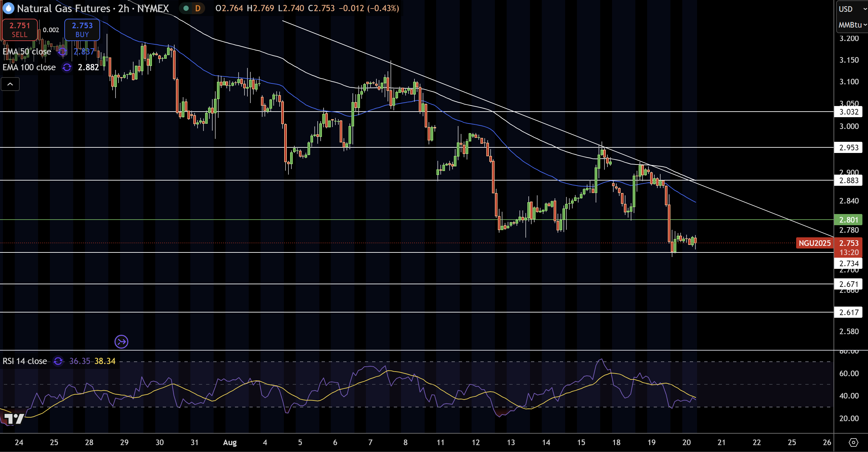Open chart settings gear icon
The width and height of the screenshot is (868, 452).
pos(853,442)
